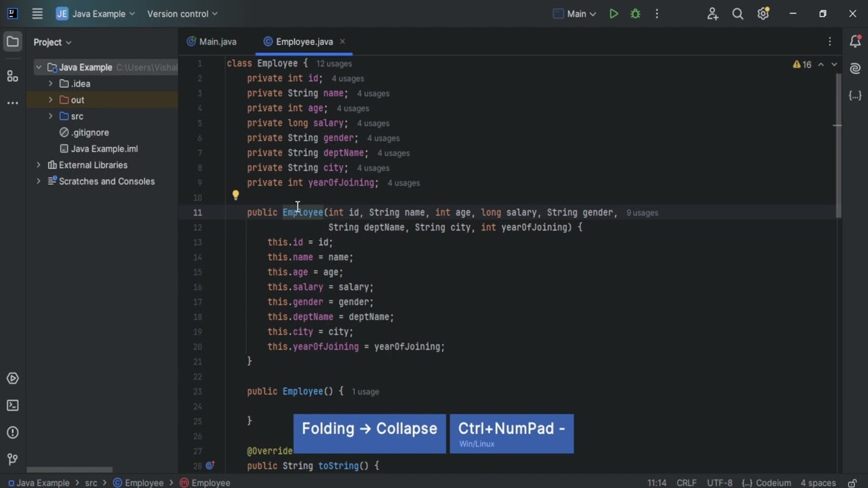Run the Main configuration
The width and height of the screenshot is (868, 488).
[614, 14]
